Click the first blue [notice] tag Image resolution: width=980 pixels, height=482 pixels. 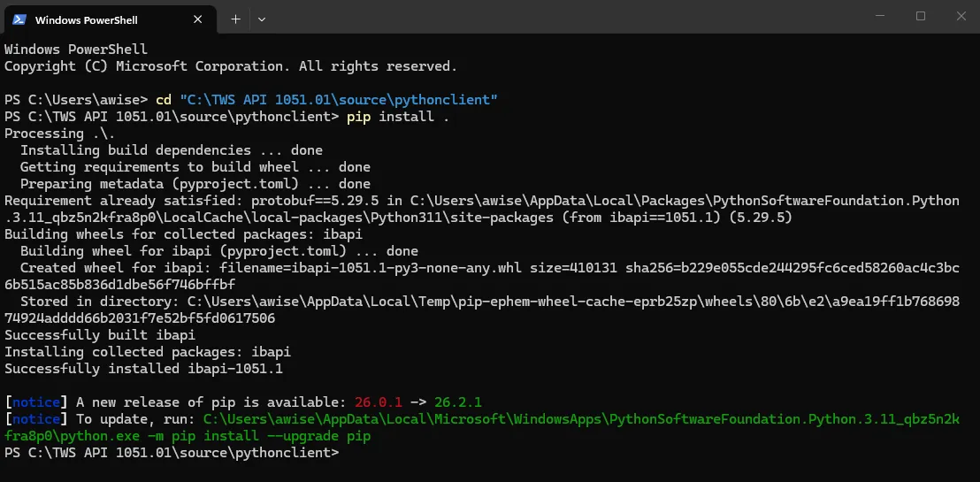click(x=36, y=402)
